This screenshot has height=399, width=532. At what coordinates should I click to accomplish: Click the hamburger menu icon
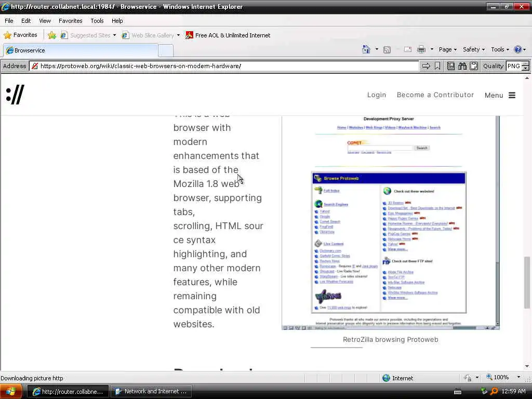[x=512, y=96]
